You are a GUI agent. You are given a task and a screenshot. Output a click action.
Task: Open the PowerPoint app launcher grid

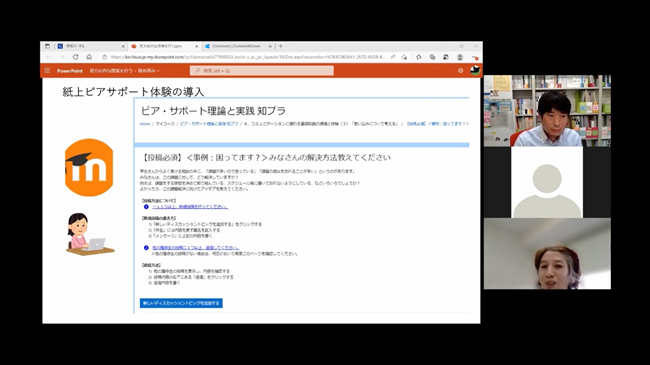tap(47, 71)
